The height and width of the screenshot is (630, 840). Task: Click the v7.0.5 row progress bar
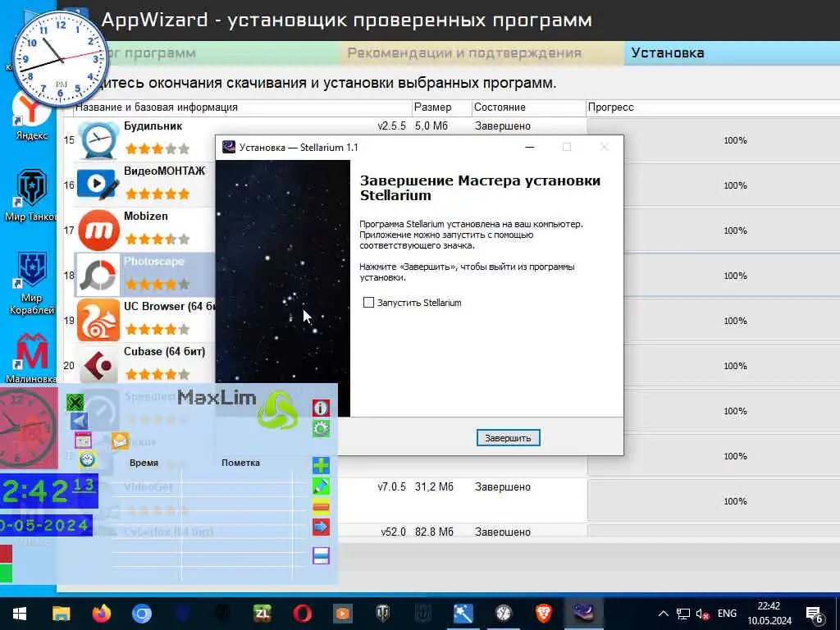(x=714, y=501)
